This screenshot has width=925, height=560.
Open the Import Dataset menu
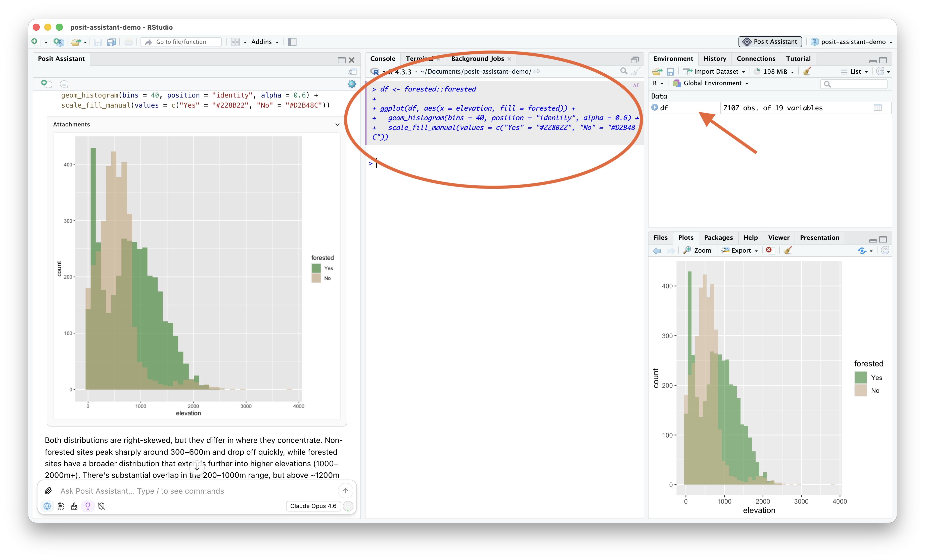[x=714, y=72]
